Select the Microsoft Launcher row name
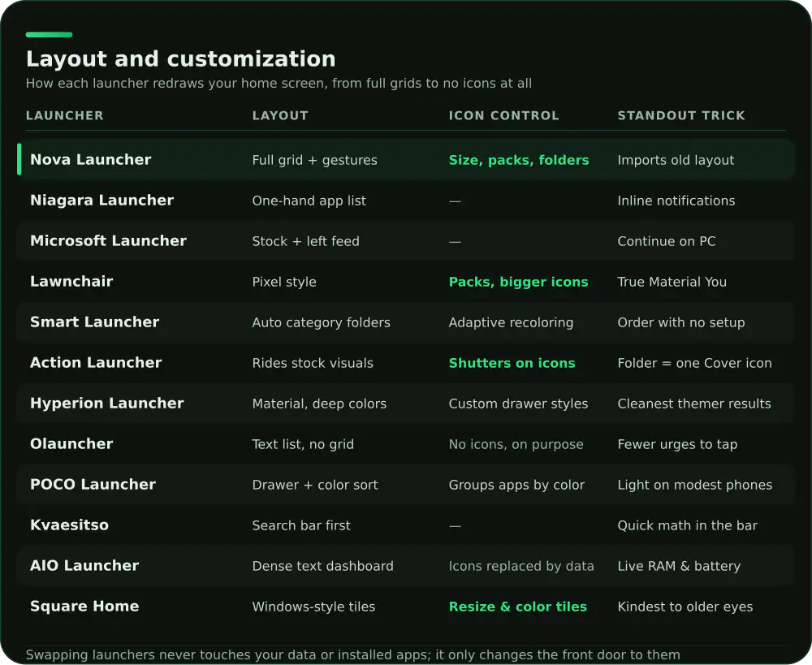 click(108, 241)
